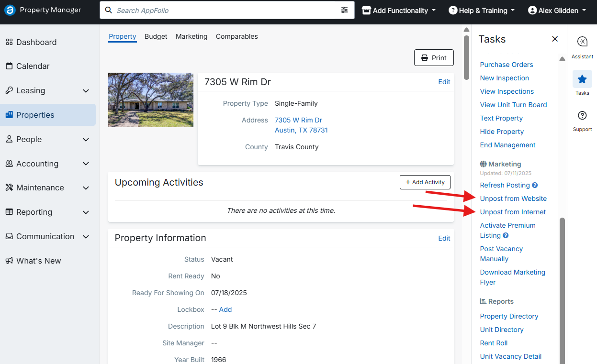Add a Lockbox via the Add link

click(x=225, y=309)
